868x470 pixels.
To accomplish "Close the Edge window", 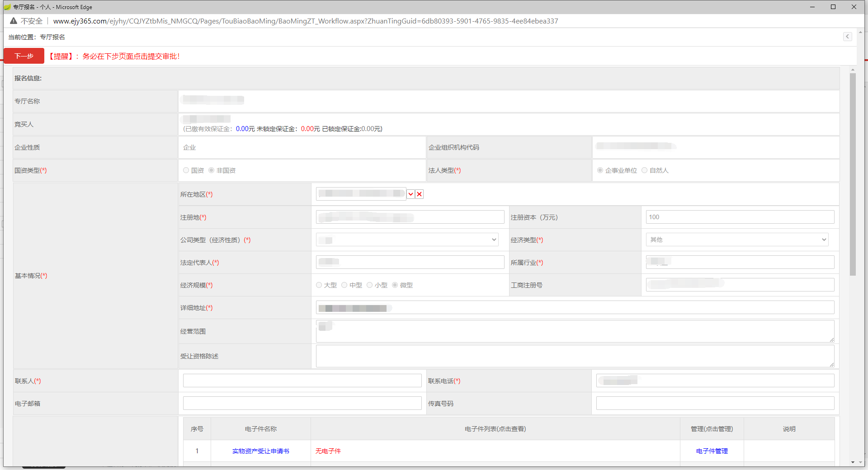I will click(854, 7).
